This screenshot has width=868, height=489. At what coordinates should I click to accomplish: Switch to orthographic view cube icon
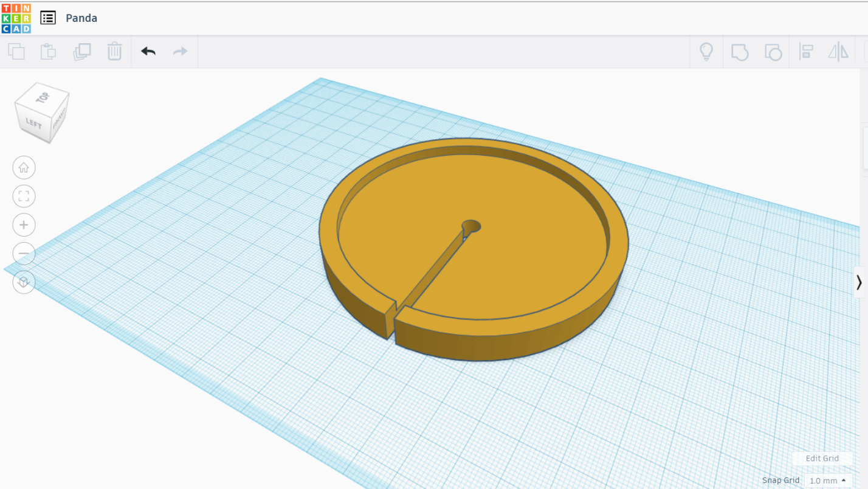tap(24, 282)
